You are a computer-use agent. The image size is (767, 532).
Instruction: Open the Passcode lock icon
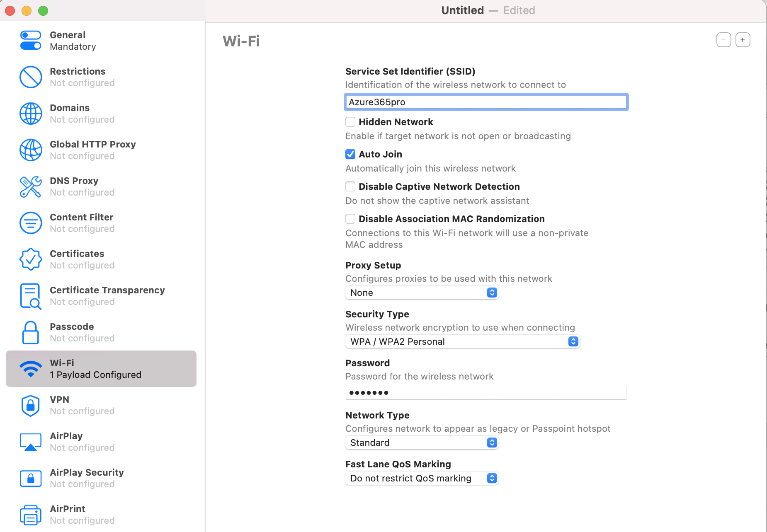31,332
